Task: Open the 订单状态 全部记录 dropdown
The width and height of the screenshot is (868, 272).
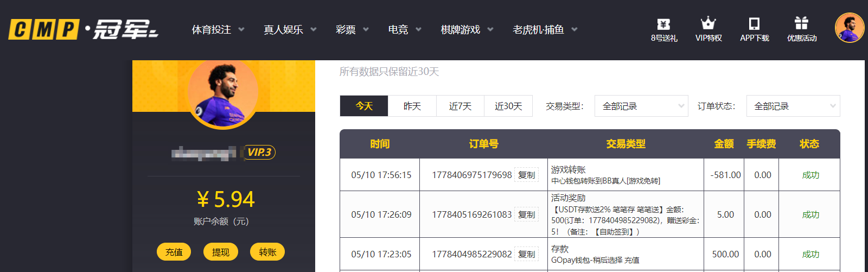Action: tap(793, 106)
